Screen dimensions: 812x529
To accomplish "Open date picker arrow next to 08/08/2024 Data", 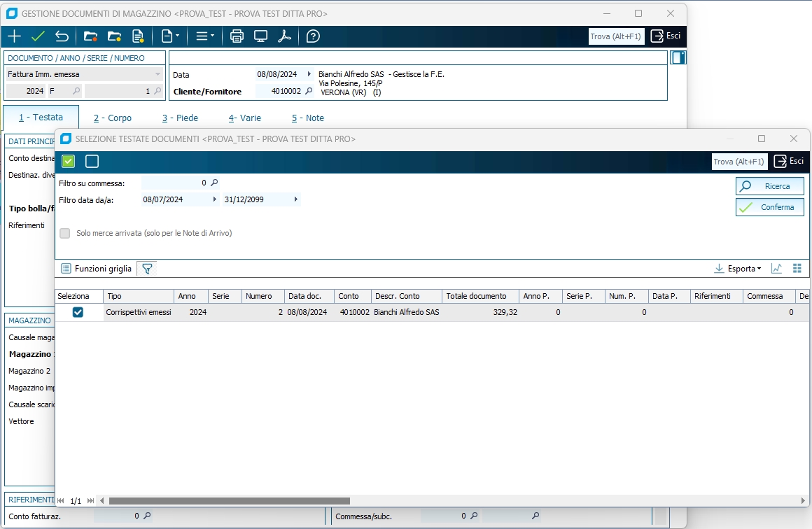I will point(309,74).
